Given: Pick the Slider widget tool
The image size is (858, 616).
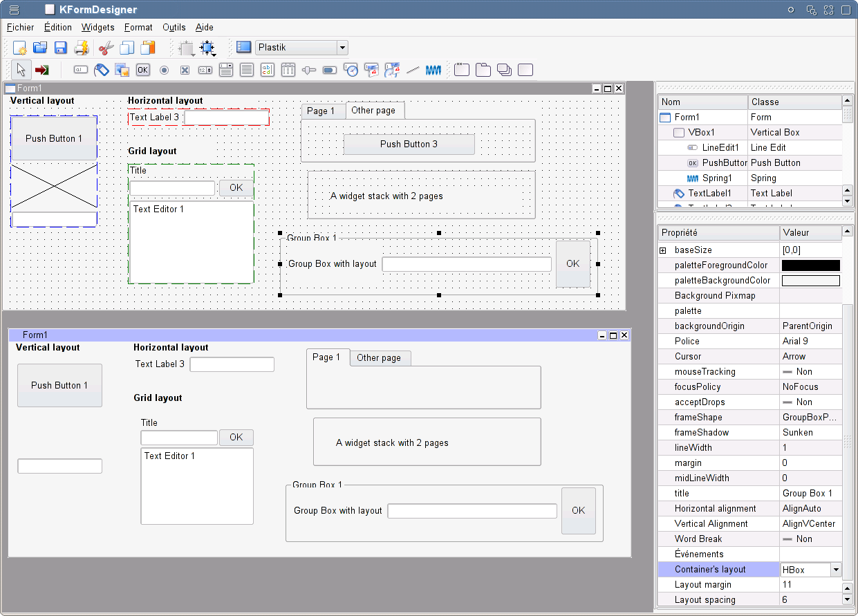Looking at the screenshot, I should click(x=309, y=70).
